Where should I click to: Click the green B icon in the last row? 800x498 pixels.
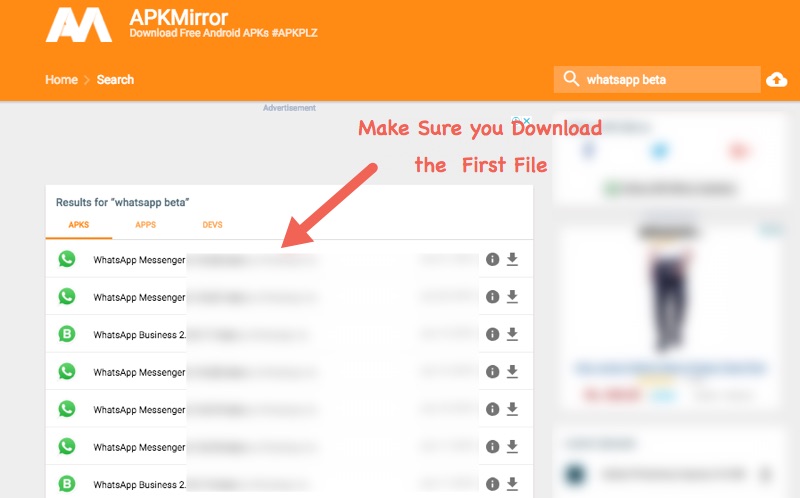[67, 484]
